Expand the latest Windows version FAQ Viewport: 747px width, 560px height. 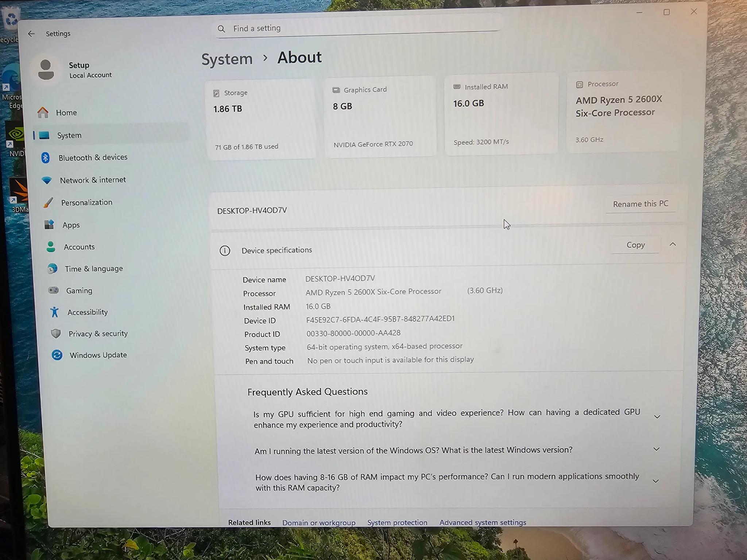[657, 449]
